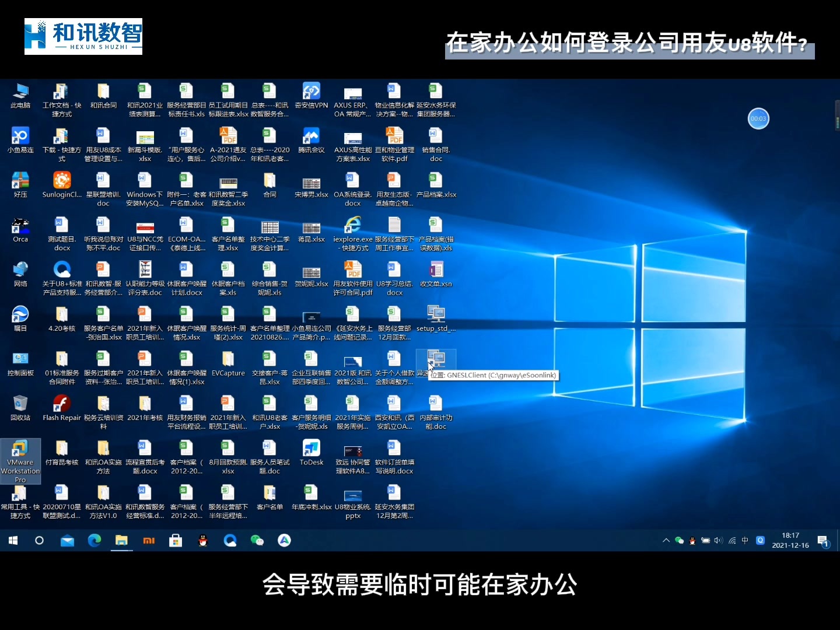Open the notification center icon

823,541
